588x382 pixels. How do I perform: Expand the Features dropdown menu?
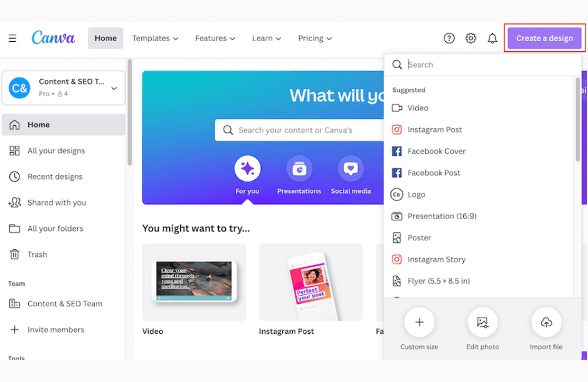pos(215,38)
